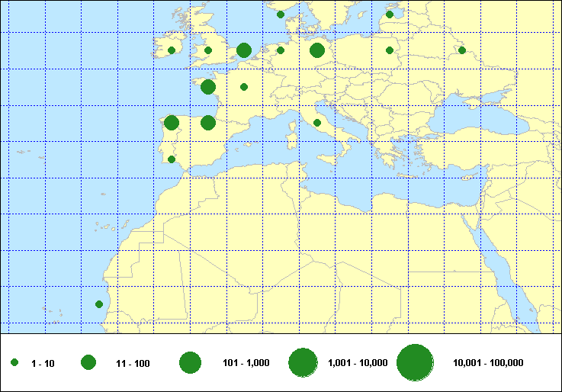Click the small dot over Denmark
Image resolution: width=562 pixels, height=392 pixels.
click(x=281, y=14)
